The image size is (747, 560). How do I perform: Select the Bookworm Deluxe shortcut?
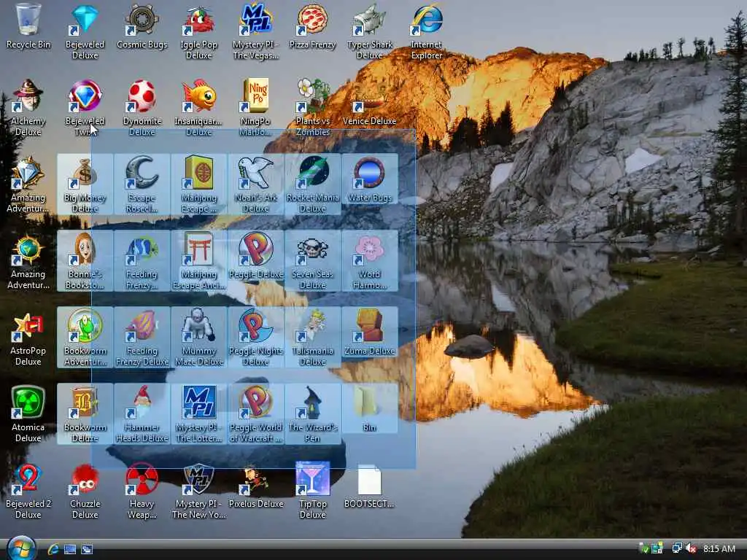coord(85,414)
